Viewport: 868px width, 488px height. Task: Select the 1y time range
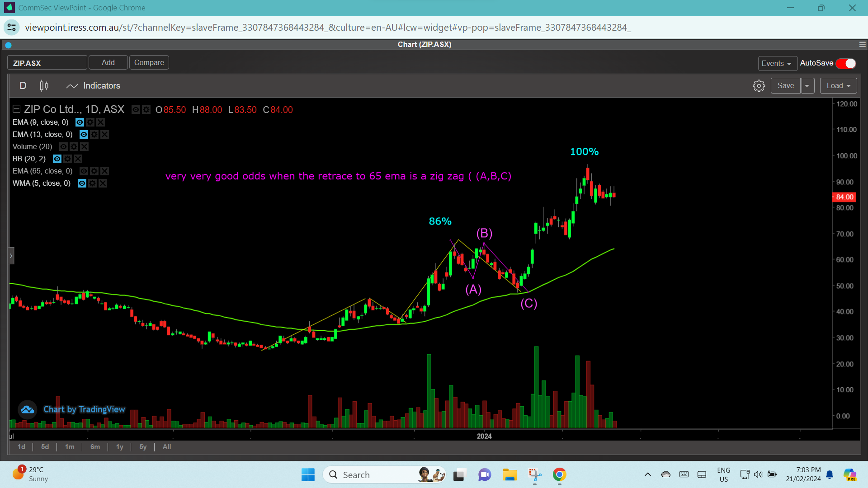coord(120,447)
